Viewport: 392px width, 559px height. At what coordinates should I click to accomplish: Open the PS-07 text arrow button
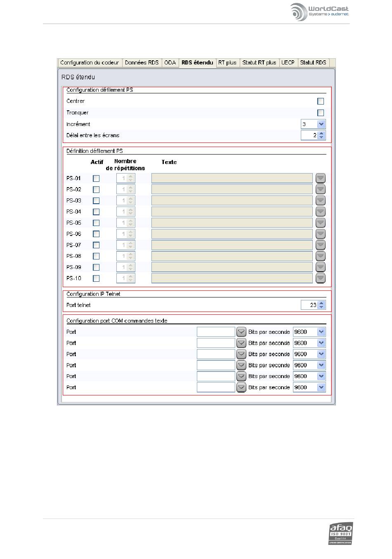click(x=321, y=245)
